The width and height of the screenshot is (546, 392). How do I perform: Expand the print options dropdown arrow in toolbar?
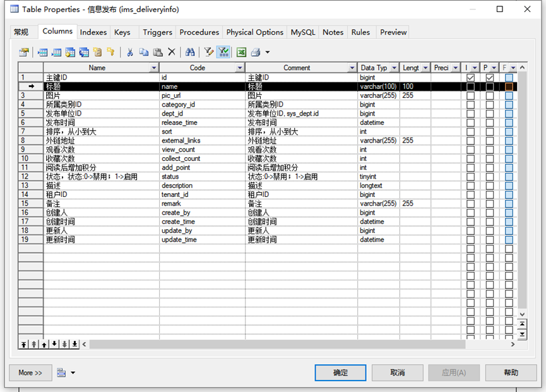tap(268, 52)
